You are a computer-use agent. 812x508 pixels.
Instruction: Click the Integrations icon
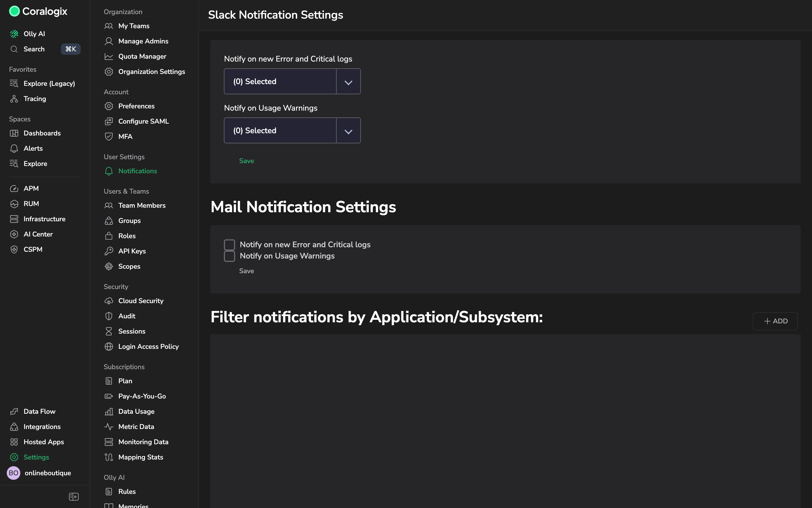(14, 427)
